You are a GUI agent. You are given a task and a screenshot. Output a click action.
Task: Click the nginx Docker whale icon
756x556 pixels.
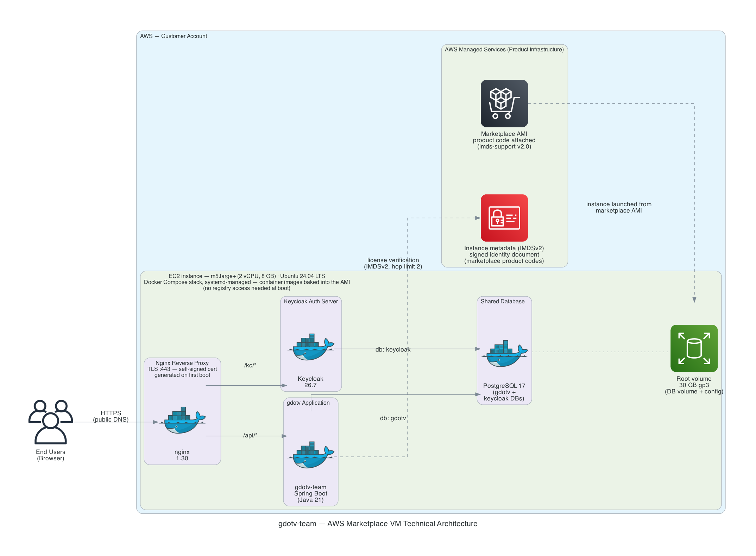point(182,421)
